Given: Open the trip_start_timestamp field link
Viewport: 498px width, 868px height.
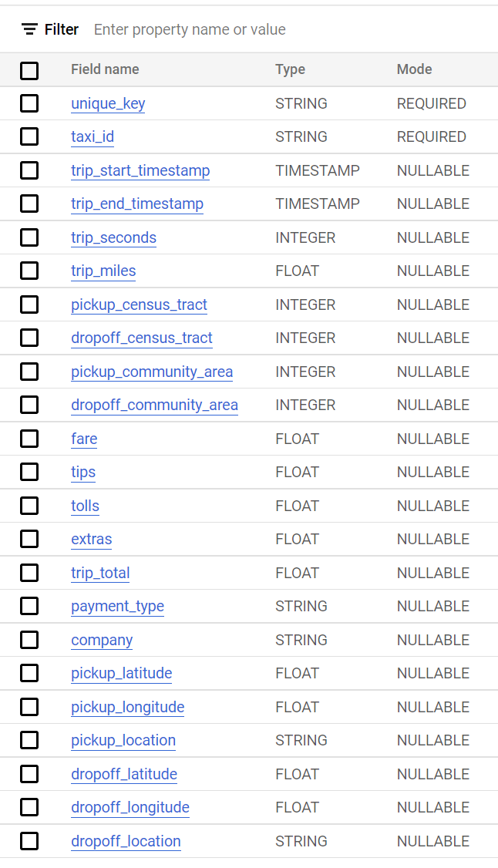Looking at the screenshot, I should (x=140, y=170).
